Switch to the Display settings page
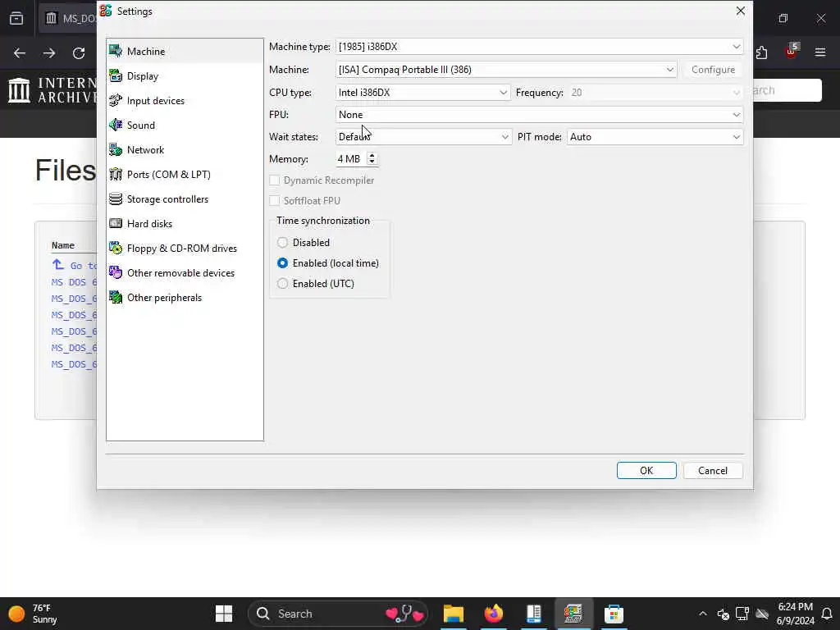The image size is (840, 630). tap(143, 76)
